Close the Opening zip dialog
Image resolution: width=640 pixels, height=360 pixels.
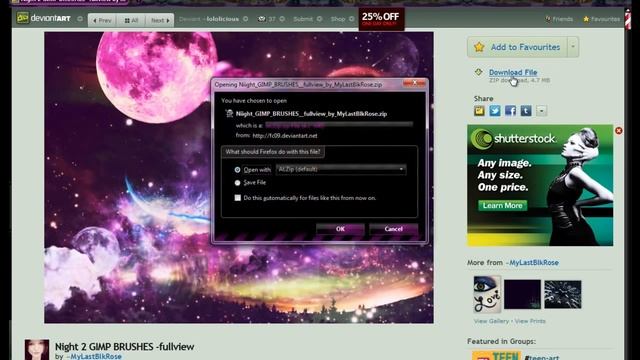(x=414, y=83)
